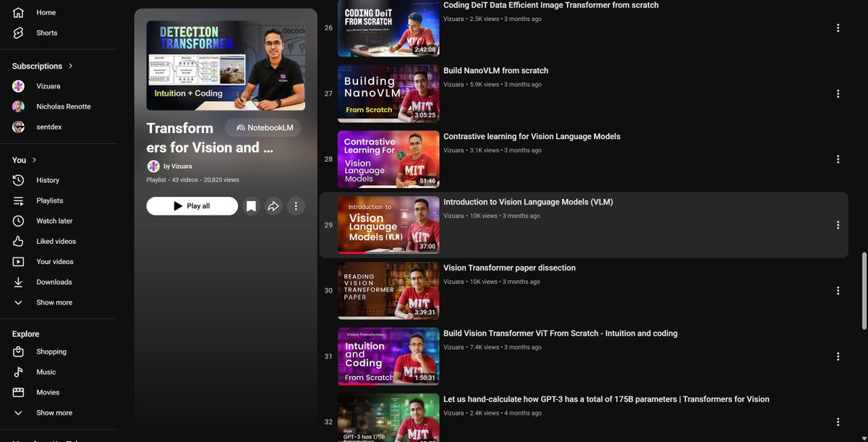Play the Contrastive Learning thumbnail
Screen dimensions: 868x442
click(388, 159)
